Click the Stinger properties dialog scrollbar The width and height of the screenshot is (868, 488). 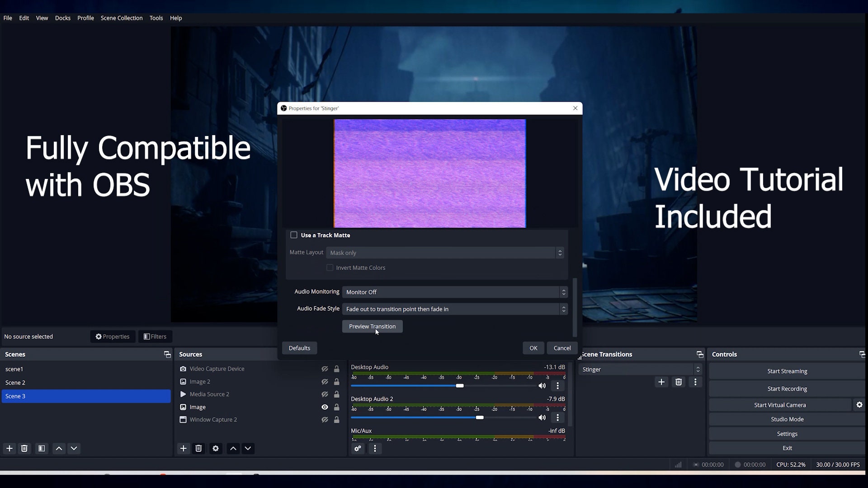point(575,307)
